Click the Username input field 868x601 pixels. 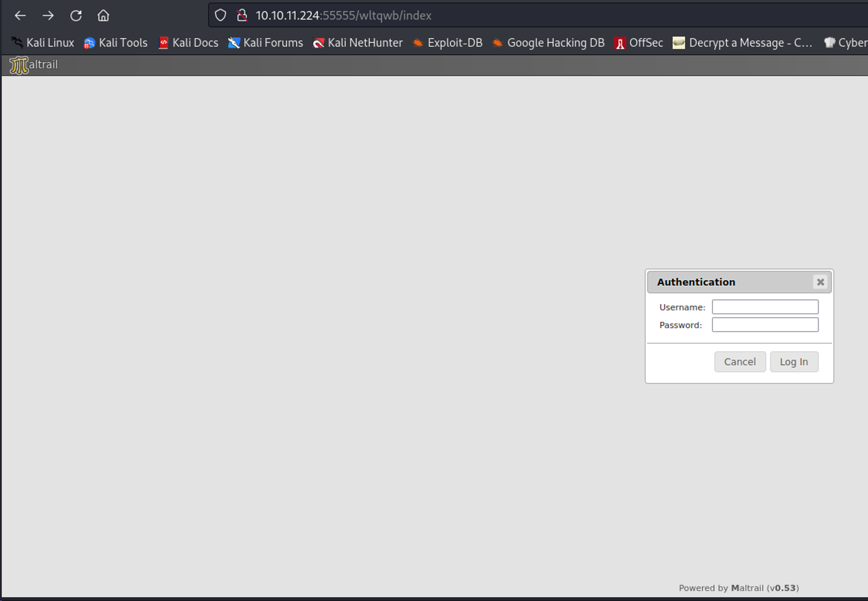click(765, 307)
